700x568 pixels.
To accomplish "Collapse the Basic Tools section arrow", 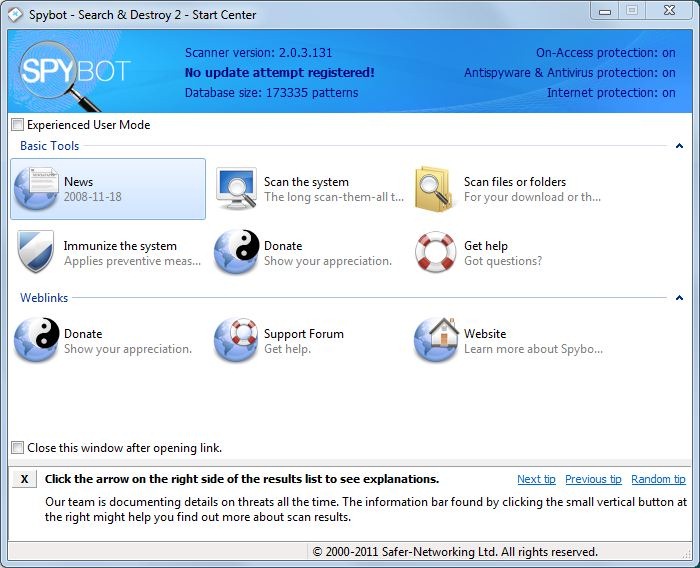I will tap(679, 146).
